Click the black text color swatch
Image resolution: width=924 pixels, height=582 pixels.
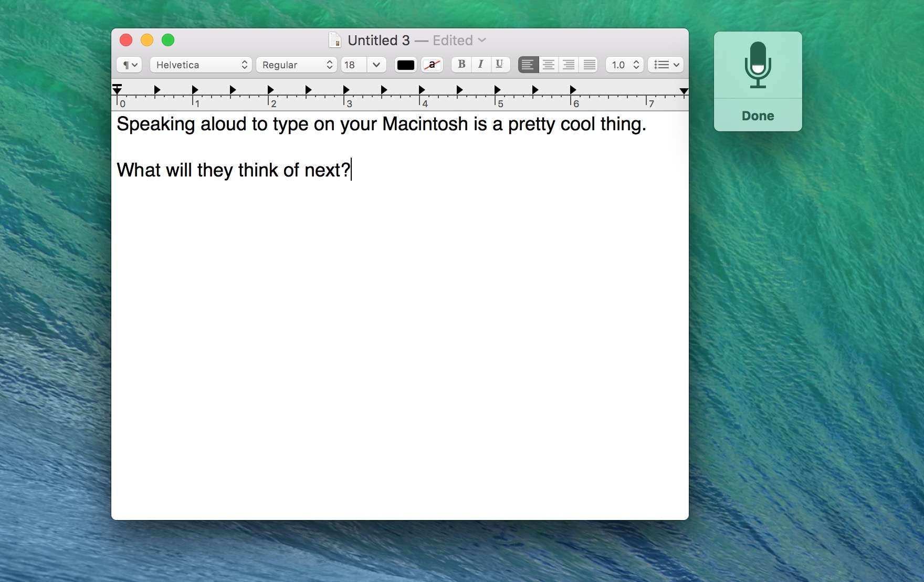(405, 65)
